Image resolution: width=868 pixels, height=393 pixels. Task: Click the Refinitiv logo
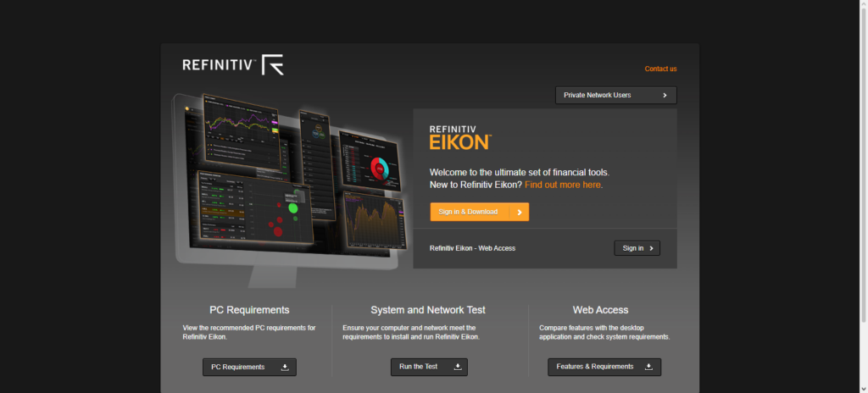click(233, 64)
